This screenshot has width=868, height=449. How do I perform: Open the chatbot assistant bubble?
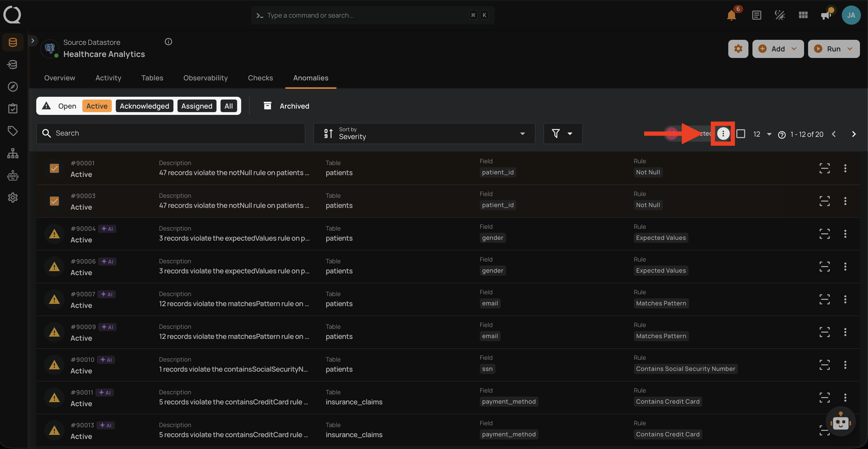[x=840, y=422]
